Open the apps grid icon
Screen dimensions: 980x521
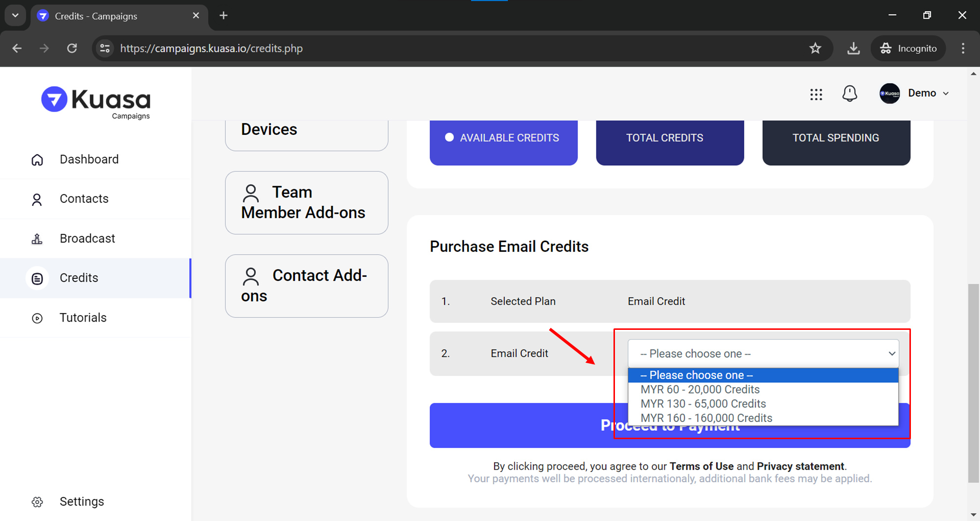click(x=816, y=94)
